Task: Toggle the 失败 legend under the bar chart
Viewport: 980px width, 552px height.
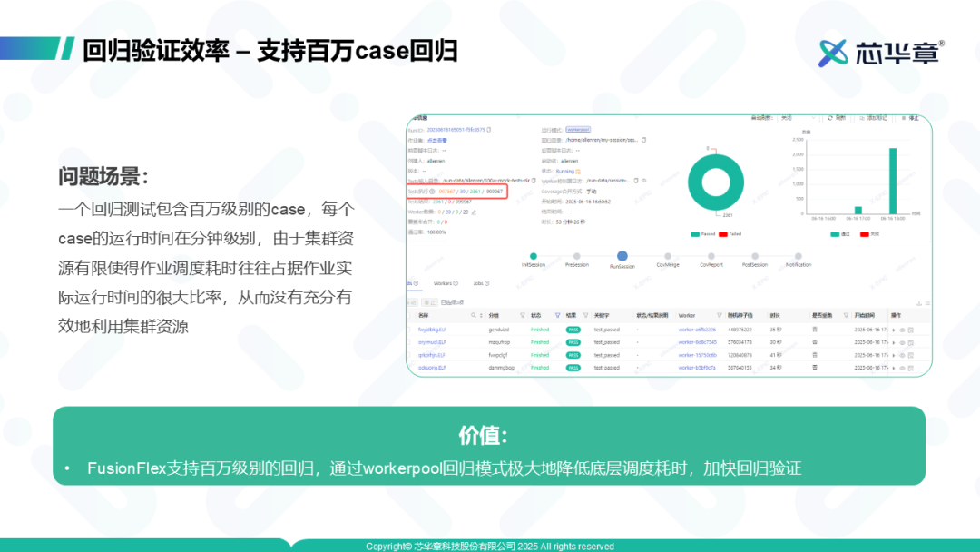Action: click(869, 234)
